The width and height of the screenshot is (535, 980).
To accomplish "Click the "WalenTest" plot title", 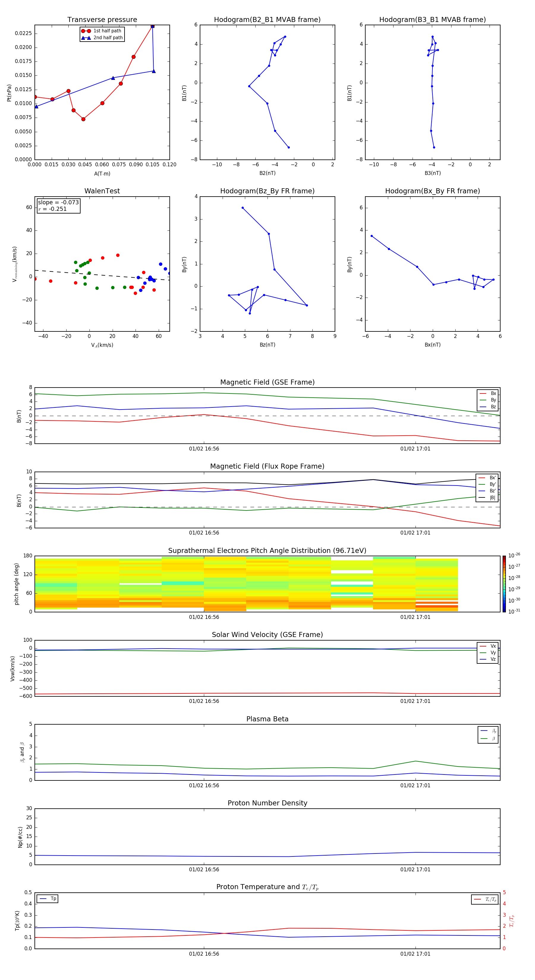I will [x=102, y=191].
